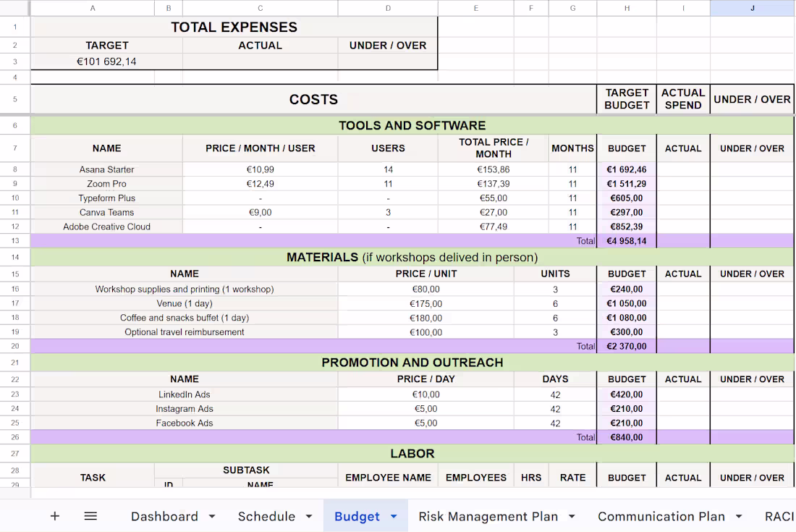Open the Dashboard tab dropdown arrow
796x532 pixels.
[211, 516]
